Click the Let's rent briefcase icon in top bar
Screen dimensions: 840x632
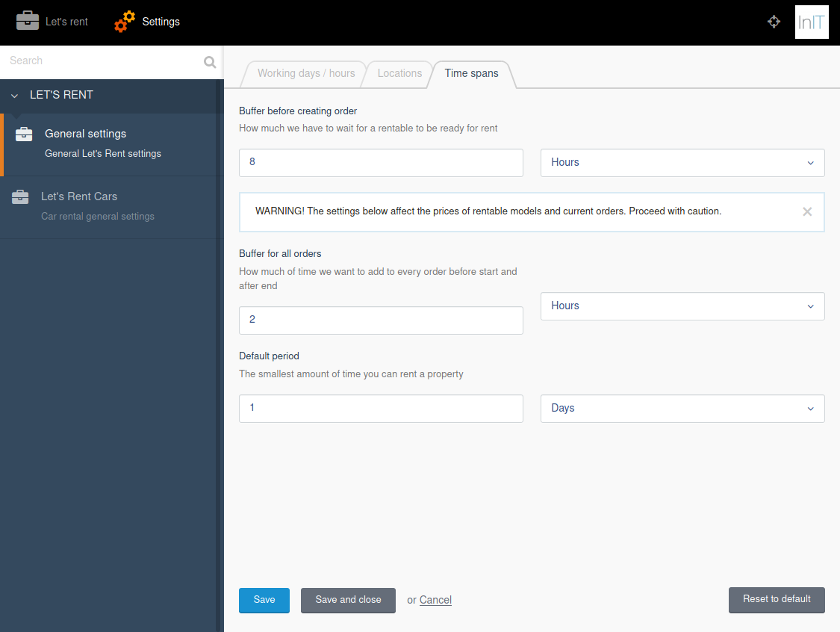28,22
